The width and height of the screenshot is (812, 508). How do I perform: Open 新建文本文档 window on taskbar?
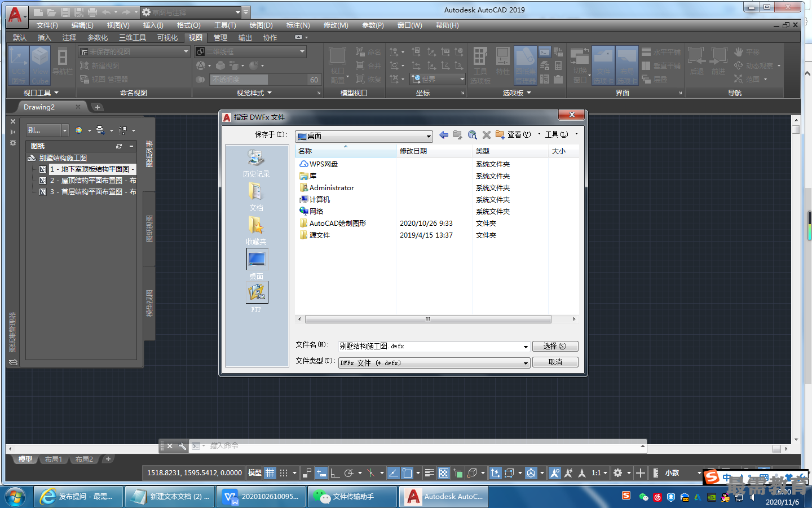tap(169, 497)
